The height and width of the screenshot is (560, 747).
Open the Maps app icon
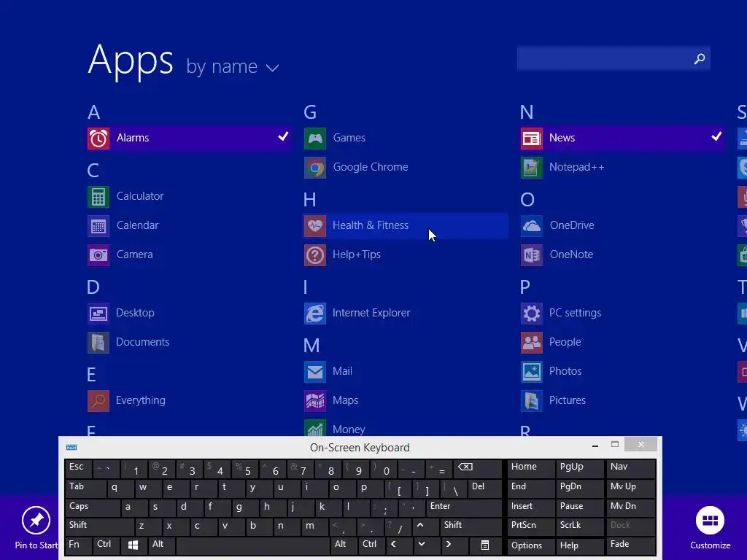315,400
